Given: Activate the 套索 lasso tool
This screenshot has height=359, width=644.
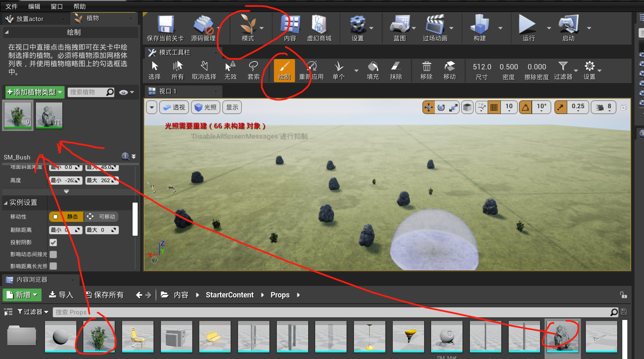Looking at the screenshot, I should coord(253,71).
